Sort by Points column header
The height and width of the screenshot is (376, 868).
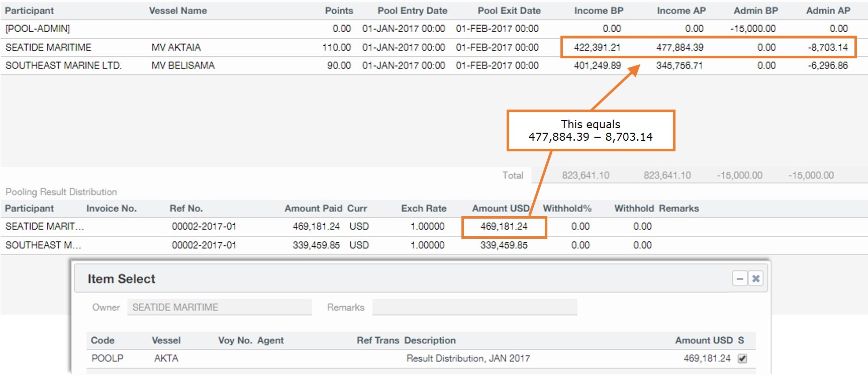339,11
